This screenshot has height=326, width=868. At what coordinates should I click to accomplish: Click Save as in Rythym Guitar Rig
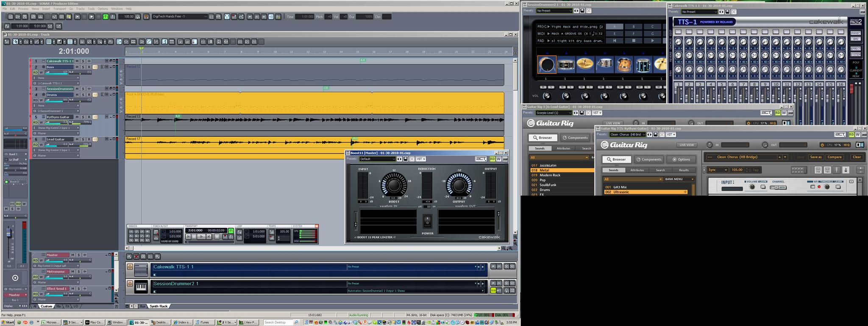tap(816, 157)
